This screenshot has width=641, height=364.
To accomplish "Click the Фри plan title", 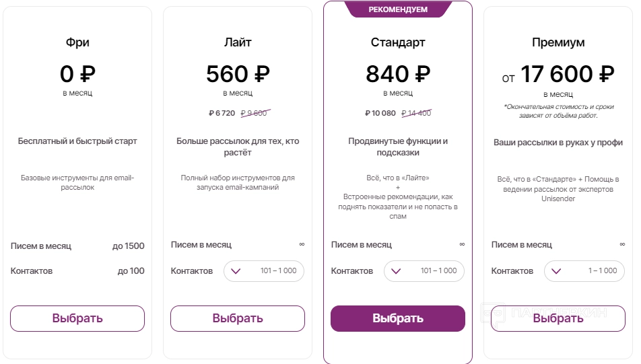I will [x=77, y=42].
